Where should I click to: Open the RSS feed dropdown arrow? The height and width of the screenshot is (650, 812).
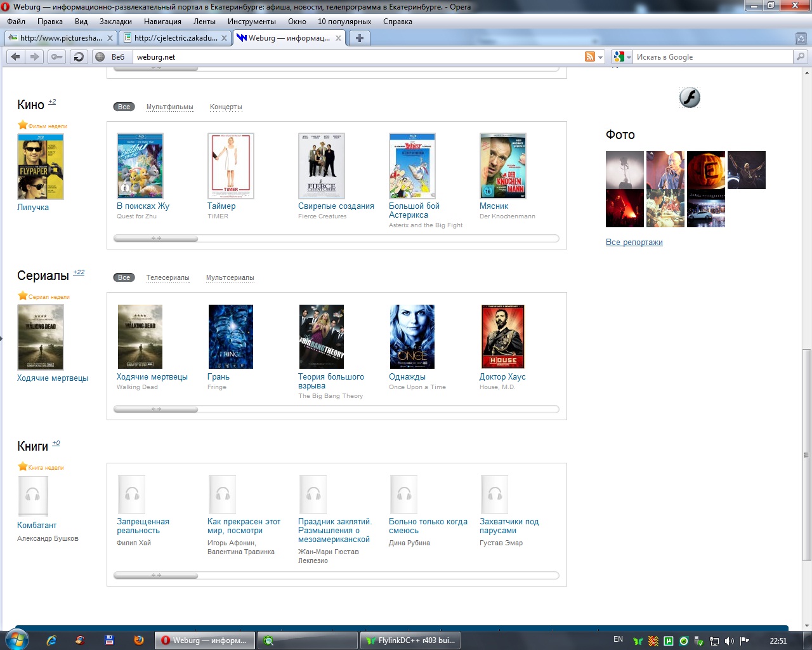pyautogui.click(x=600, y=57)
